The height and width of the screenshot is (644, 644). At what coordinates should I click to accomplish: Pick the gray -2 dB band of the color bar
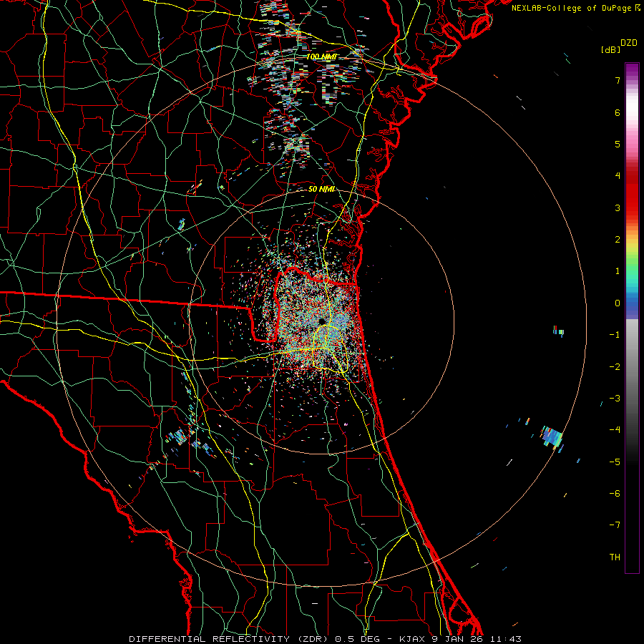632,366
